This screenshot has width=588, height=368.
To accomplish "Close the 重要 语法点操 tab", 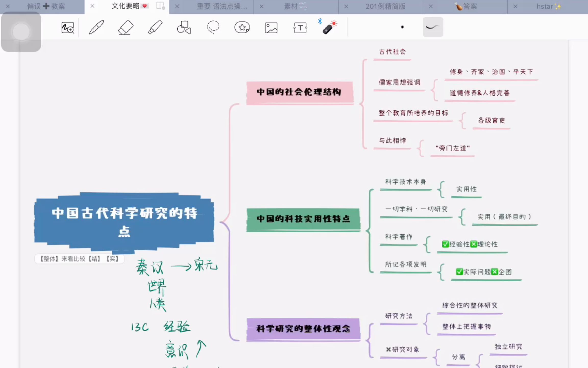I will tap(177, 6).
